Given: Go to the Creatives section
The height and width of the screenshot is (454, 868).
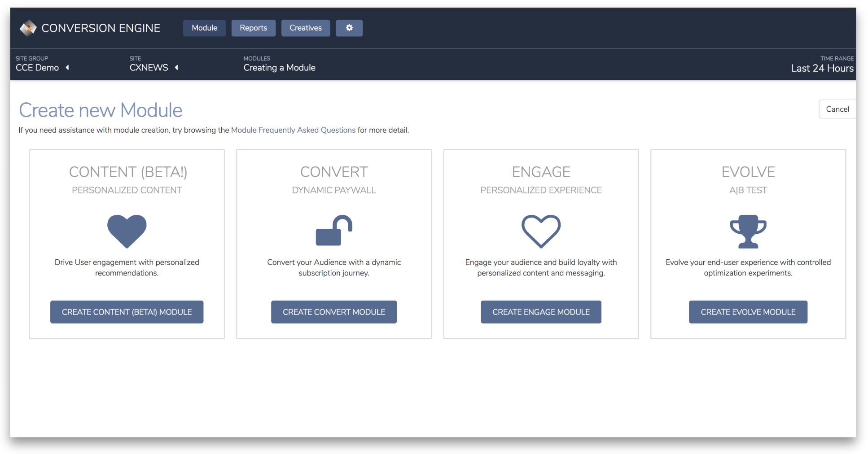Looking at the screenshot, I should tap(306, 28).
